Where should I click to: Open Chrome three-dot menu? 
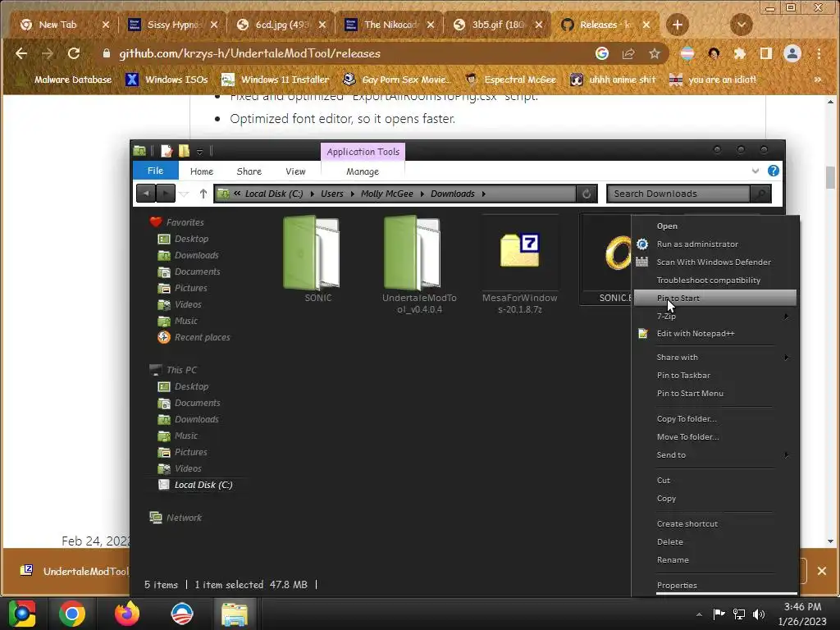point(819,53)
